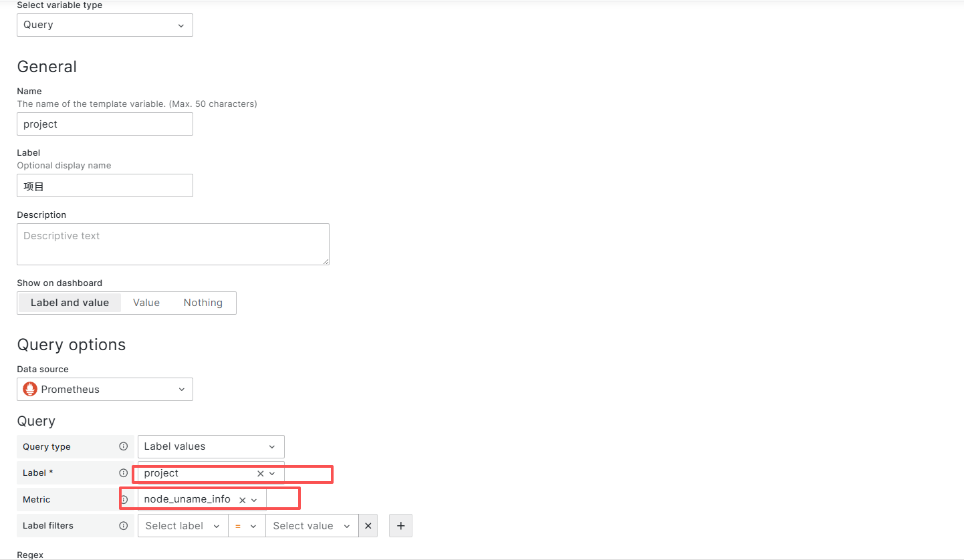Add a new label filter

click(401, 526)
